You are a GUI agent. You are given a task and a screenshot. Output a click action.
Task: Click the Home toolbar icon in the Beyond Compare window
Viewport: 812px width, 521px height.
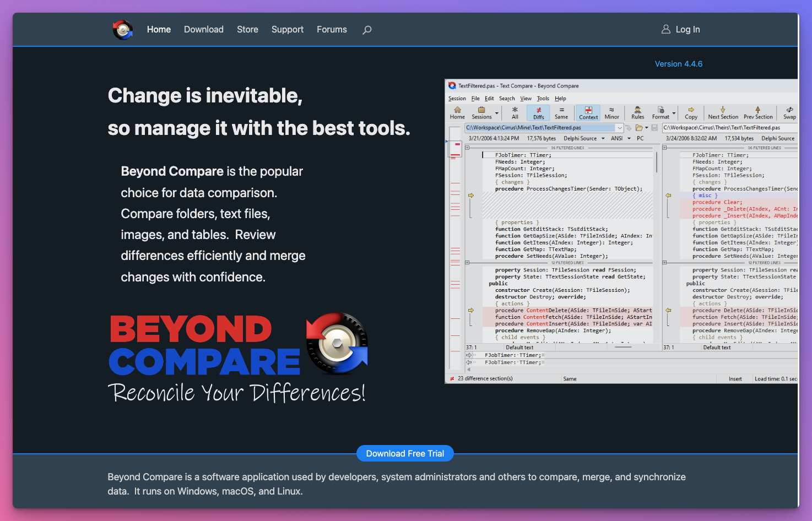(457, 113)
